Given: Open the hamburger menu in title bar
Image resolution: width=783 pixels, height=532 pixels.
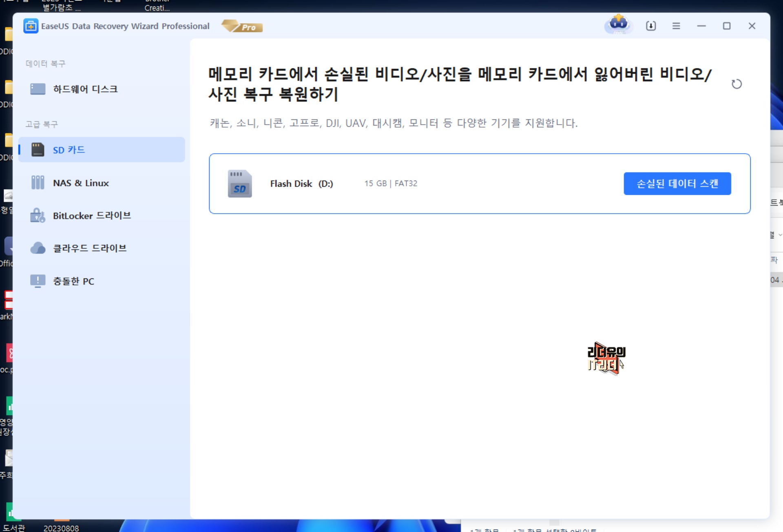Looking at the screenshot, I should pos(676,26).
